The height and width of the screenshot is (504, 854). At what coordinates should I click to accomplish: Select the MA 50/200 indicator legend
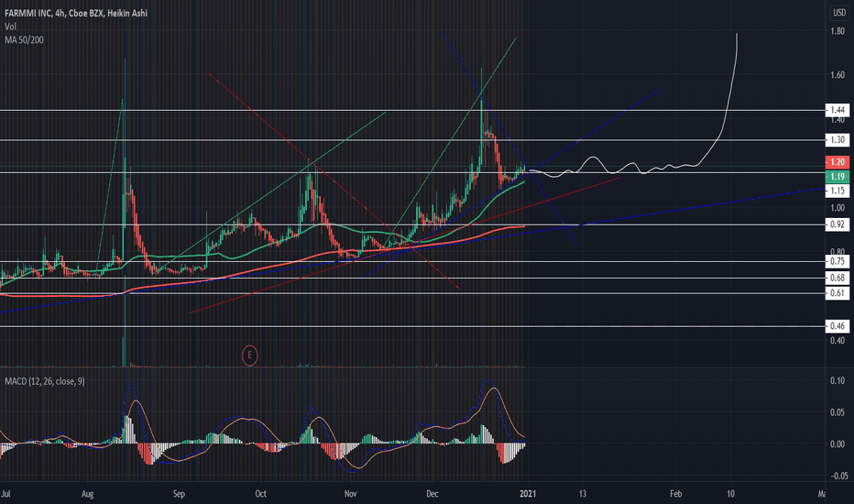pos(24,39)
